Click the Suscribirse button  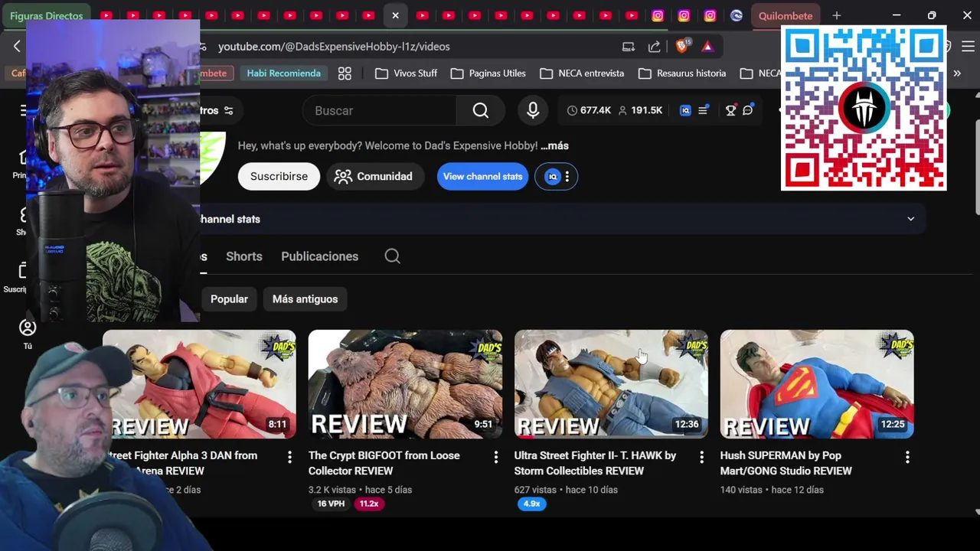(279, 177)
